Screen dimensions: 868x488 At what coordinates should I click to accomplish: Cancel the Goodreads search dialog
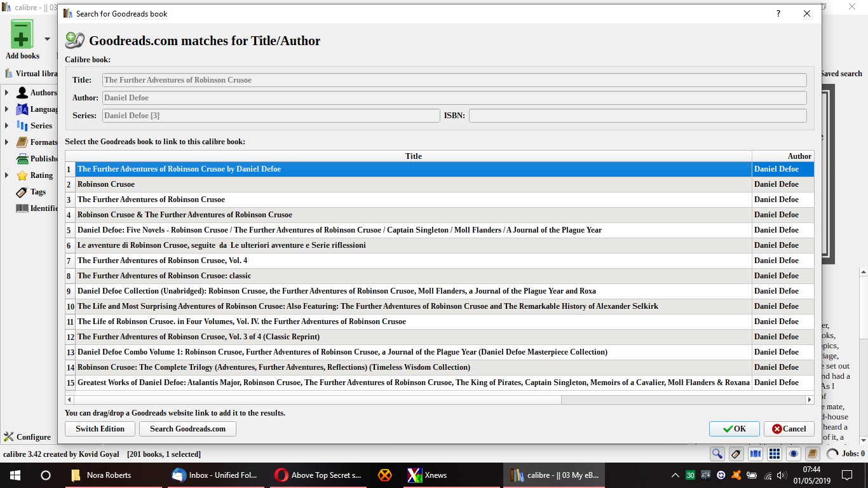pos(789,429)
